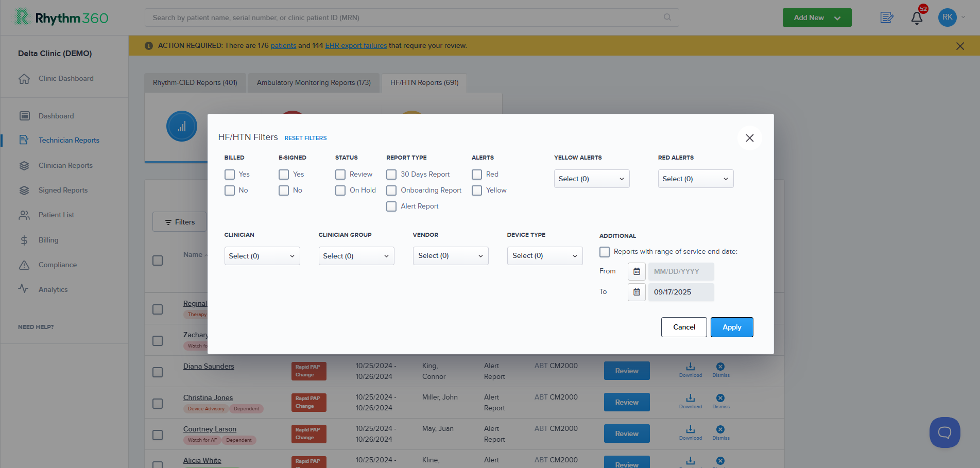
Task: Download Christina Jones' report
Action: pos(691,401)
